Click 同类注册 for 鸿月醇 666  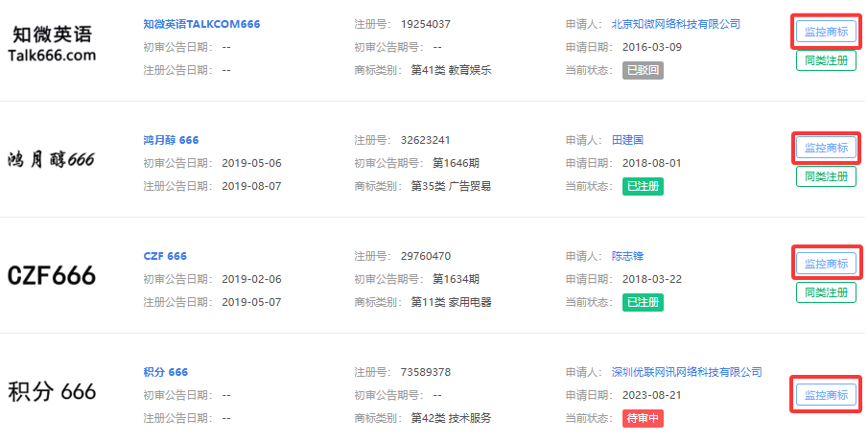coord(826,176)
